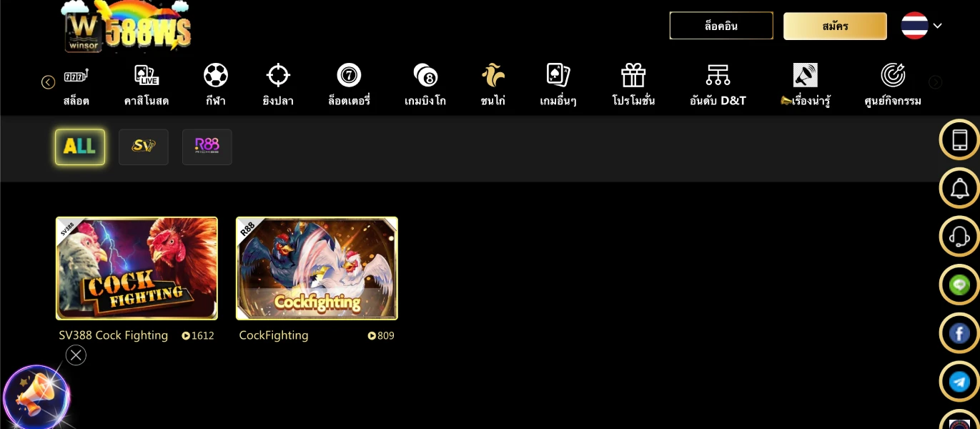
Task: Filter games by R88 provider tab
Action: coord(207,147)
